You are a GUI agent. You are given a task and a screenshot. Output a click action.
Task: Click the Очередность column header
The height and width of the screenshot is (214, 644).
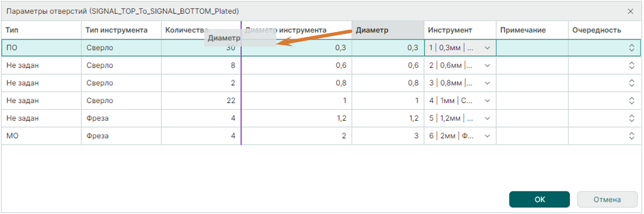point(604,30)
